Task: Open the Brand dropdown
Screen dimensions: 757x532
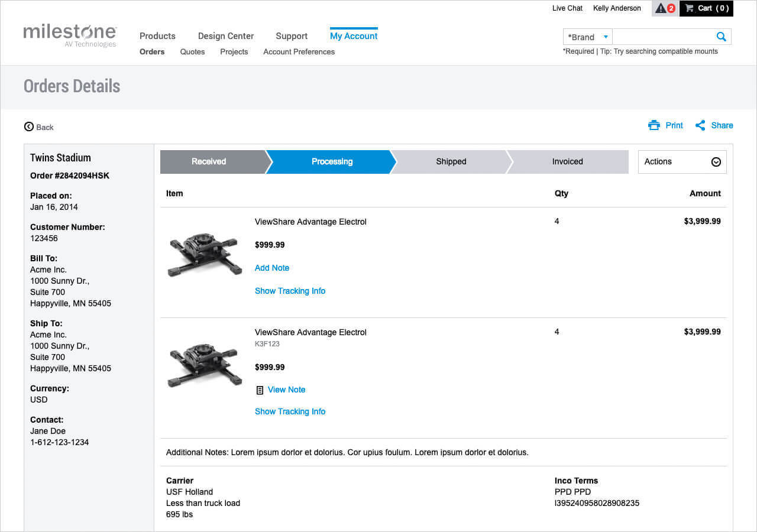Action: click(x=588, y=37)
